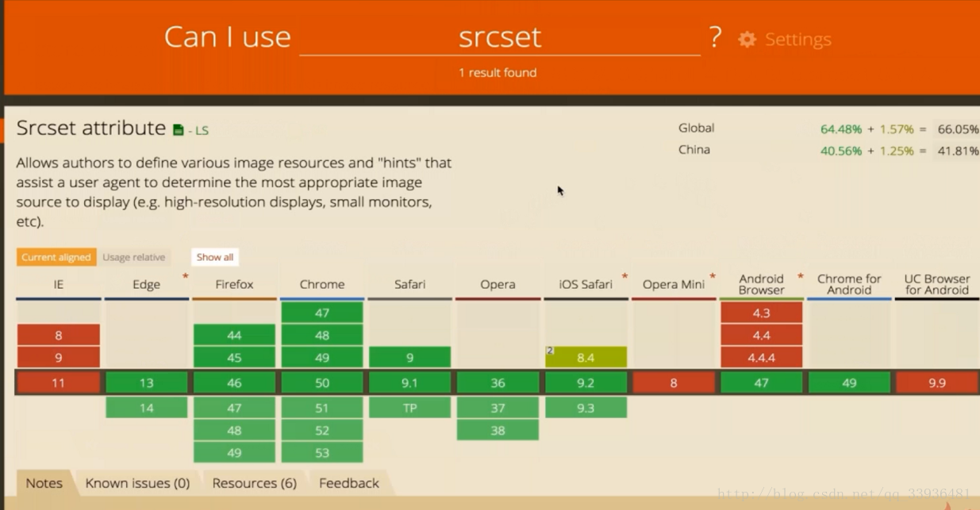The height and width of the screenshot is (510, 980).
Task: Click the Chrome for Android column header
Action: click(x=849, y=284)
